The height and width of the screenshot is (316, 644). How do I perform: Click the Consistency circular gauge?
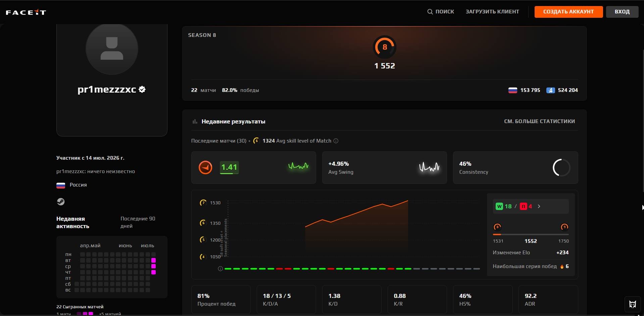click(561, 167)
